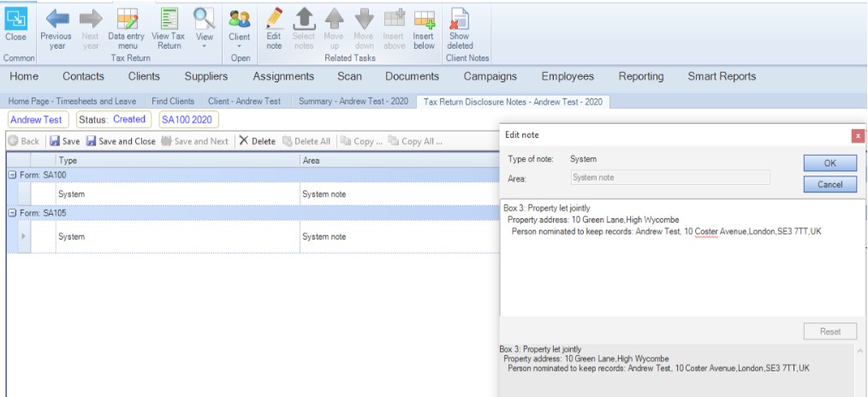Viewport: 868px width, 397px height.
Task: Click the lower note preview scrollbar arrow
Action: [860, 351]
